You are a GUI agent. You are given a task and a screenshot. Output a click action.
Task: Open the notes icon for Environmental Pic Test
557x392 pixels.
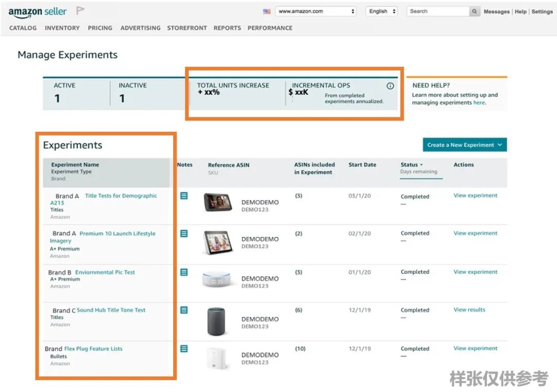(x=184, y=271)
